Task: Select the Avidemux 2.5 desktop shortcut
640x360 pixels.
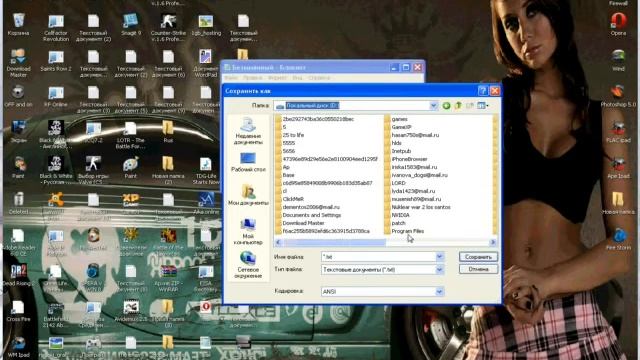Action: pos(131,311)
